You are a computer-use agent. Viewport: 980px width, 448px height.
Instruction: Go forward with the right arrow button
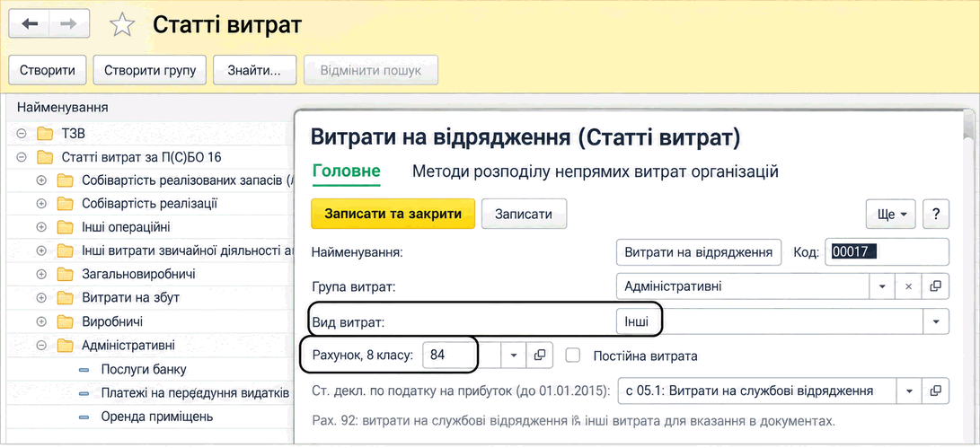pyautogui.click(x=69, y=23)
